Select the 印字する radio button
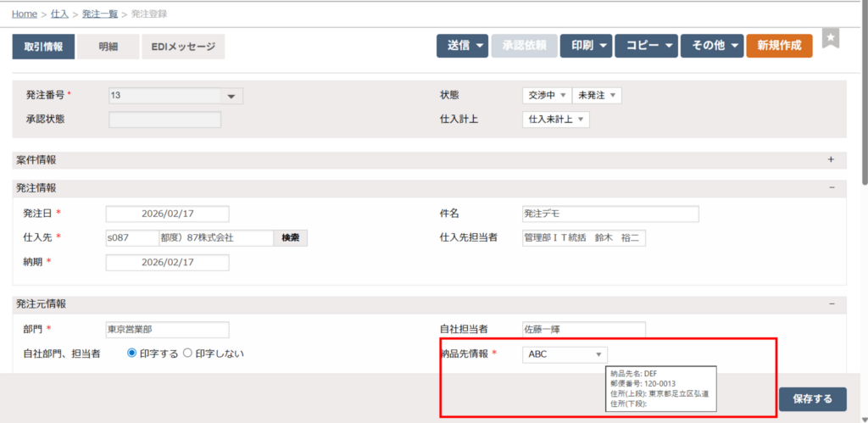 132,353
